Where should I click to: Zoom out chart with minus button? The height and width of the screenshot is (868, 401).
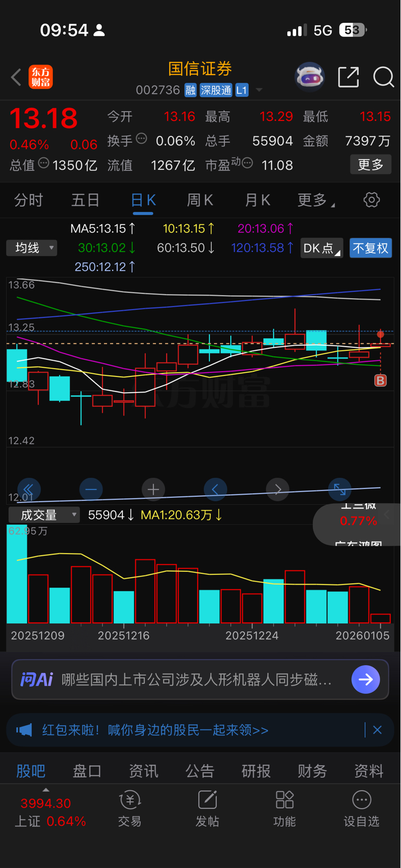(x=91, y=489)
